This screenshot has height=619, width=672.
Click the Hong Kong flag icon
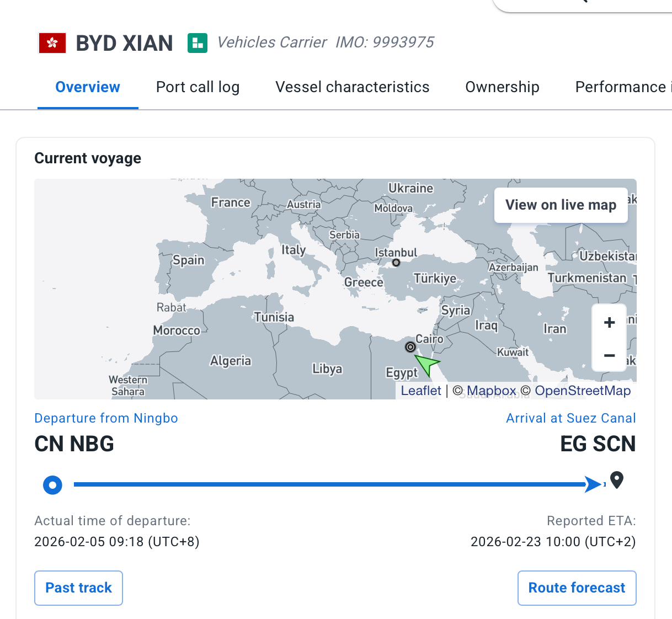coord(52,43)
